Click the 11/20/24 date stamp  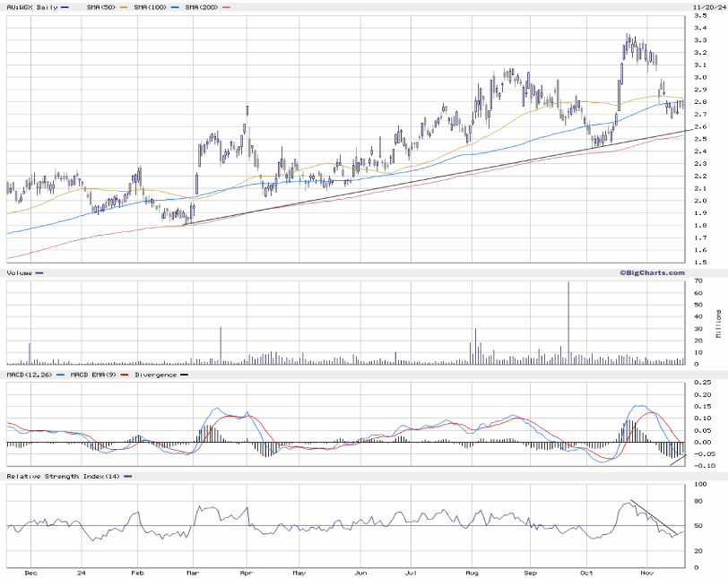(x=707, y=7)
